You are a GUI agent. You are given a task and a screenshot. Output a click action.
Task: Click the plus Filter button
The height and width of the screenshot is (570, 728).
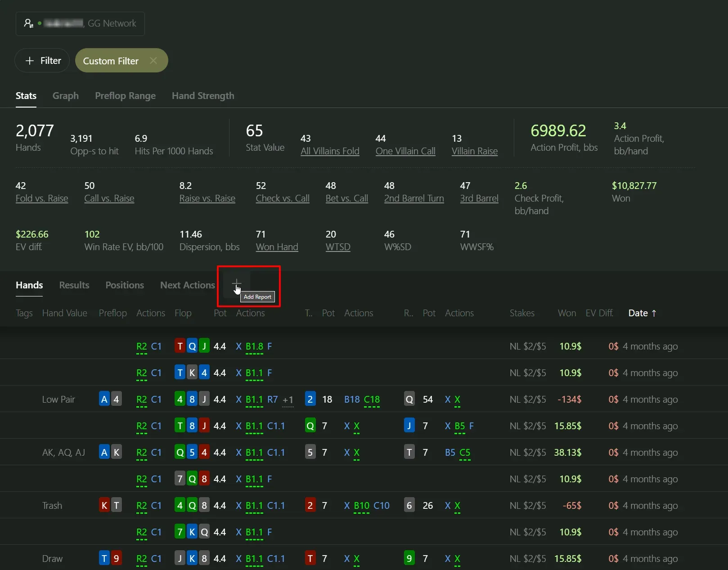pyautogui.click(x=43, y=61)
